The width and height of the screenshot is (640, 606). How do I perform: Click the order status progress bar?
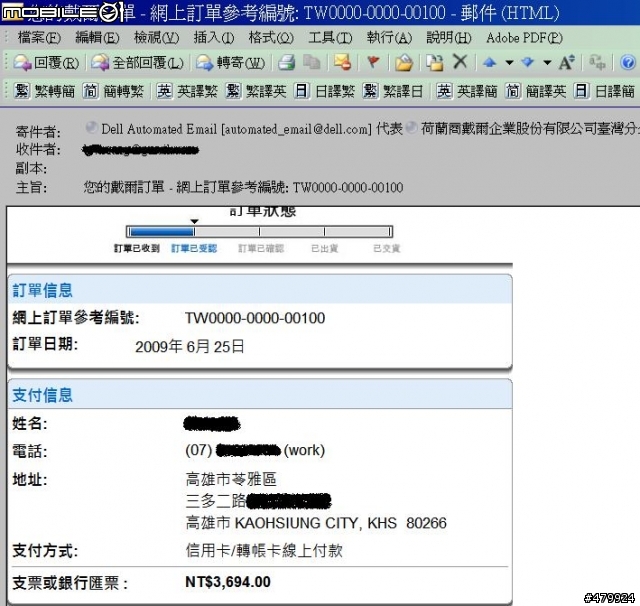(x=259, y=232)
